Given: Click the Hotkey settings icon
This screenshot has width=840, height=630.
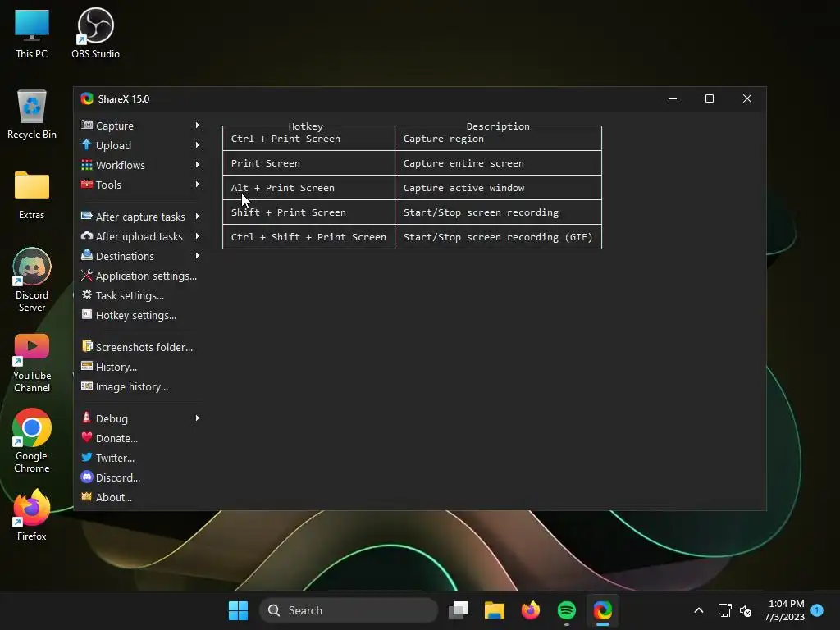Looking at the screenshot, I should point(87,314).
